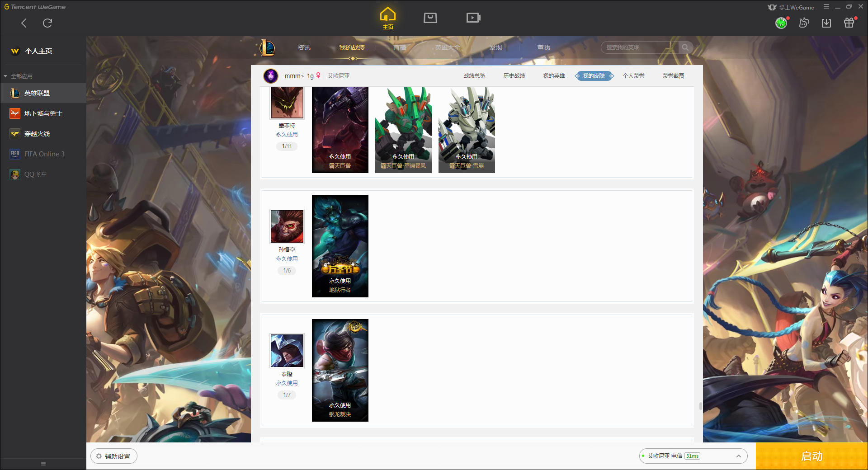Switch to the 历史战绩 sub-tab
Screen dimensions: 868x470
[514, 76]
